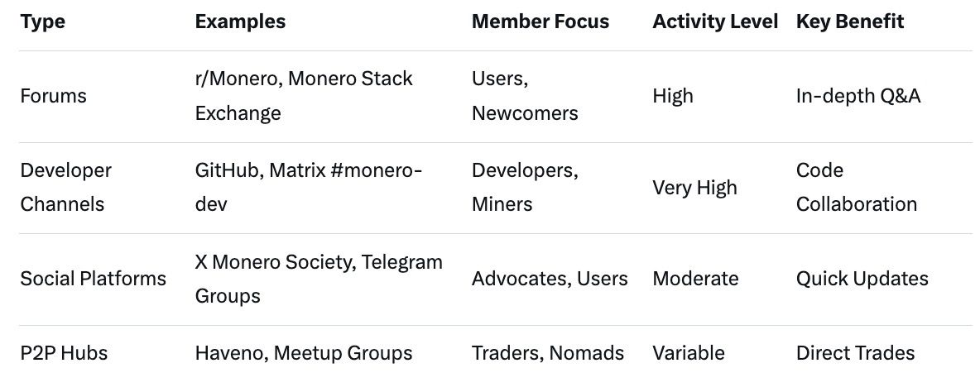The width and height of the screenshot is (980, 387).
Task: Click the Moderate activity level cell
Action: [x=695, y=279]
